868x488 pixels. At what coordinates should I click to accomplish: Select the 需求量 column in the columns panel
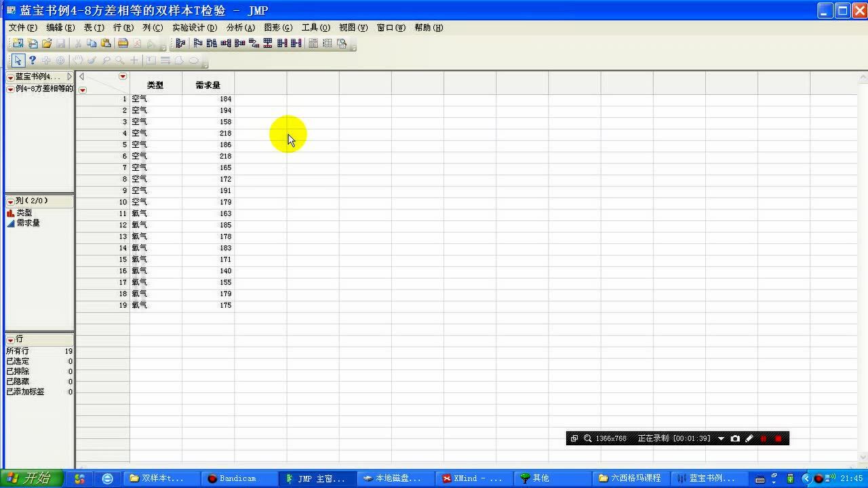click(28, 222)
